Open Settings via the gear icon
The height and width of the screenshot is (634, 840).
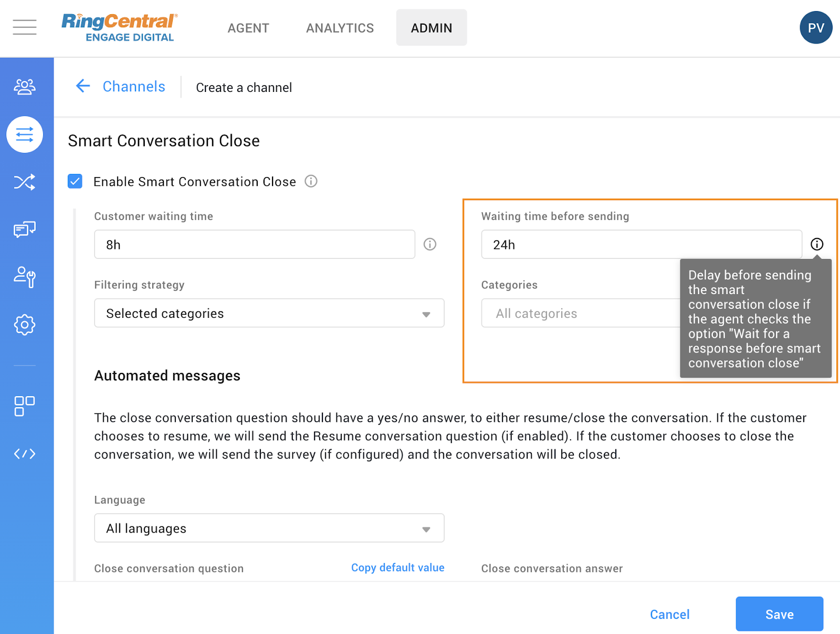[x=24, y=325]
